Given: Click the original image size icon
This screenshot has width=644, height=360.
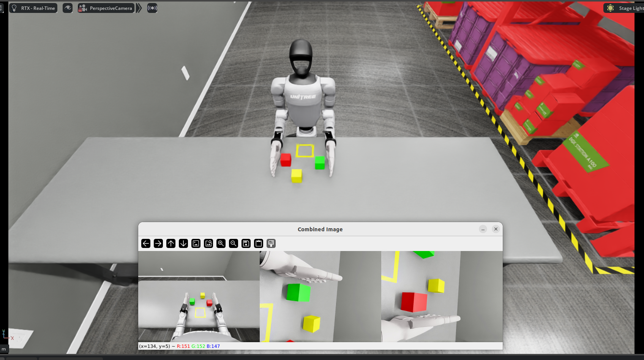Looking at the screenshot, I should 196,243.
